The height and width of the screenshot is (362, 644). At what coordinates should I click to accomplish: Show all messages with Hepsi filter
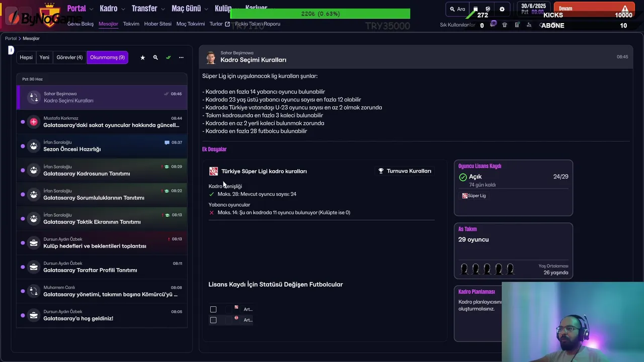coord(26,57)
